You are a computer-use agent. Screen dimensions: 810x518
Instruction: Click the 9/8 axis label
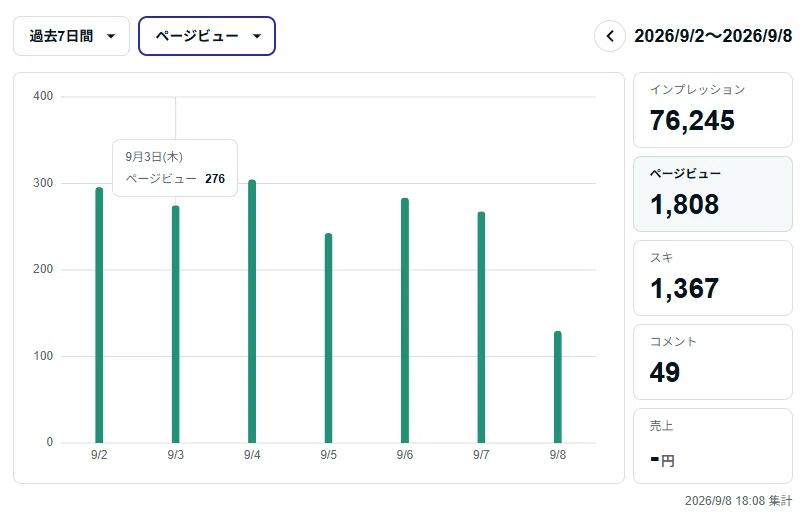558,455
